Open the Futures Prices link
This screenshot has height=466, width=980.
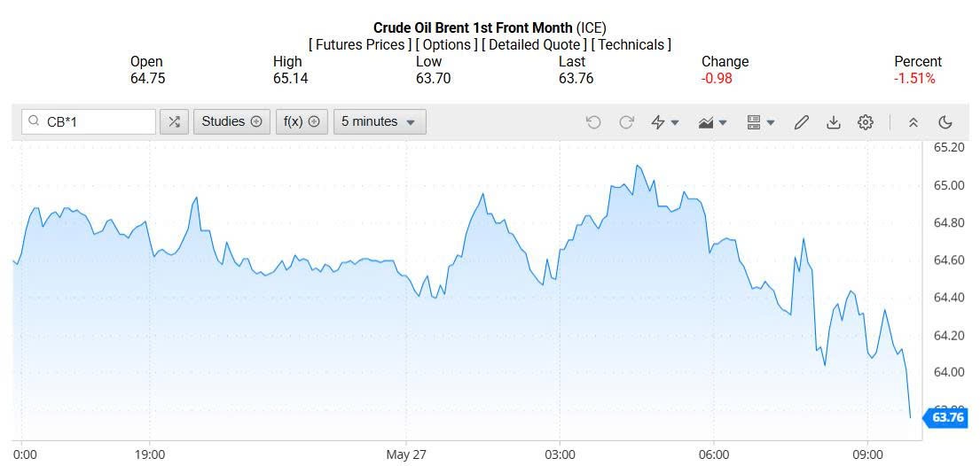pos(360,44)
